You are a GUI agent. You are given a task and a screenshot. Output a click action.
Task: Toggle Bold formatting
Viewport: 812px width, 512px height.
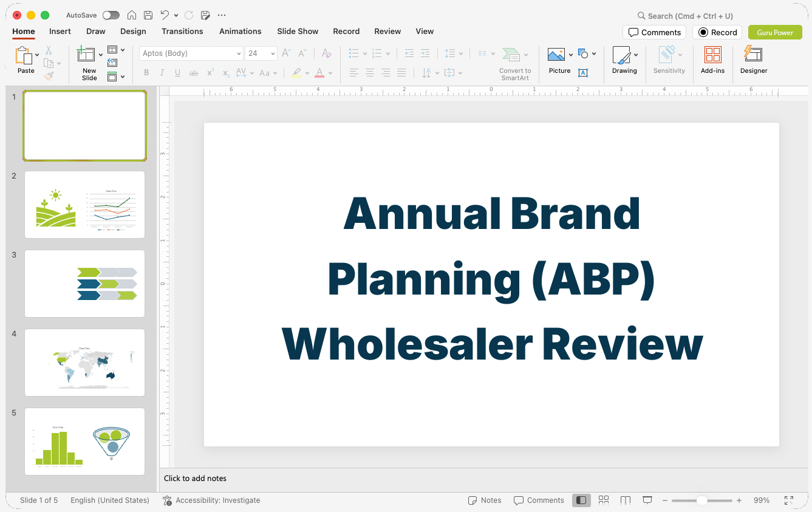pyautogui.click(x=146, y=73)
